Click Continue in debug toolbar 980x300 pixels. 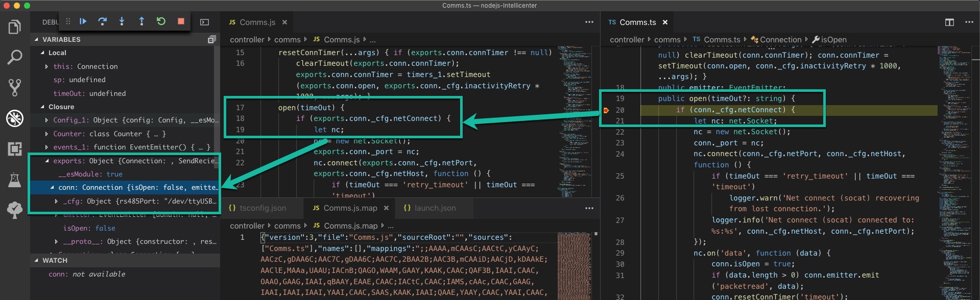point(83,21)
